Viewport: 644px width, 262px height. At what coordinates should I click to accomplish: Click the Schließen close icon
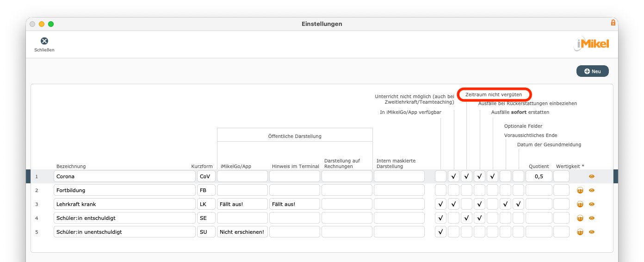[x=44, y=41]
